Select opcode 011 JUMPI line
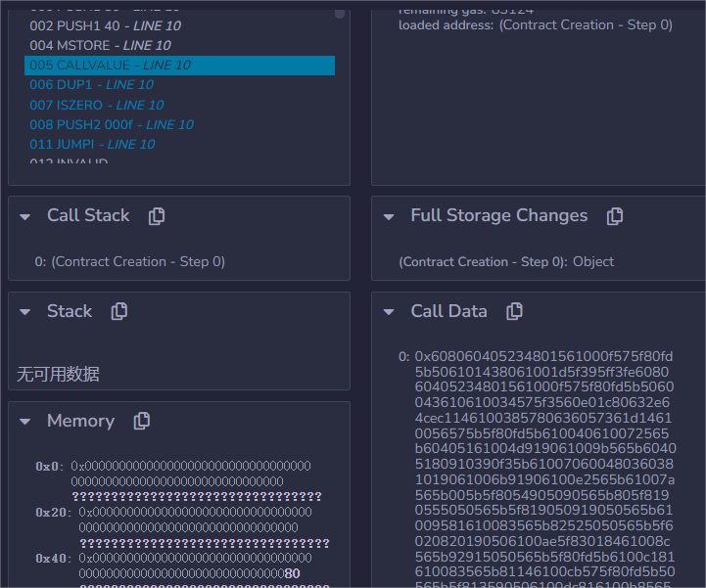Screen dimensions: 706x588 tap(92, 144)
